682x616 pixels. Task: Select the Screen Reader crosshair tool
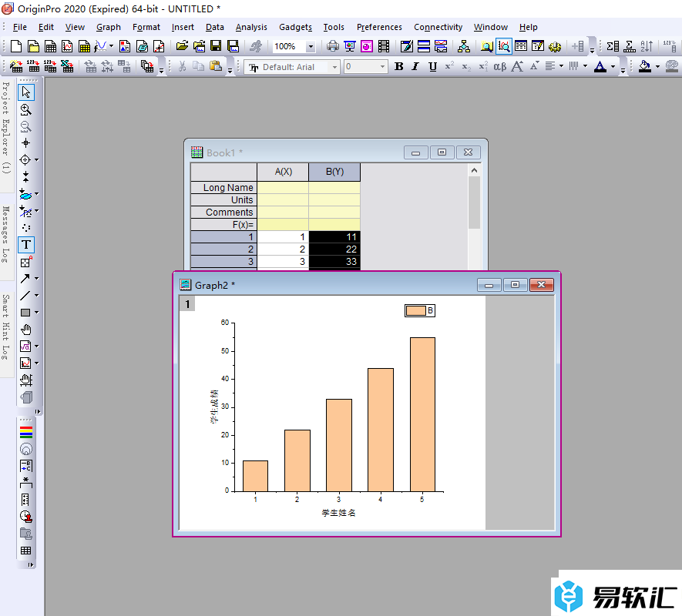(26, 143)
